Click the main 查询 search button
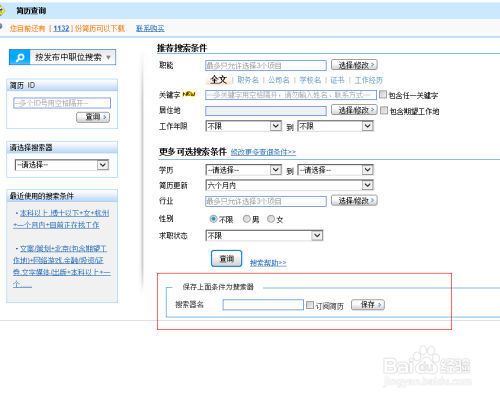Image resolution: width=500 pixels, height=399 pixels. tap(226, 259)
